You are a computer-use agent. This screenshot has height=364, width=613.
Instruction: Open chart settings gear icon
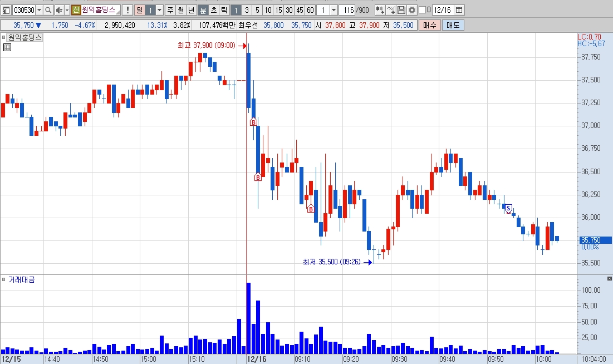(411, 10)
